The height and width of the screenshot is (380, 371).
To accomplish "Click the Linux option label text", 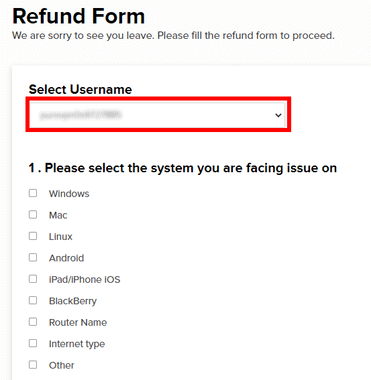I will pyautogui.click(x=60, y=237).
